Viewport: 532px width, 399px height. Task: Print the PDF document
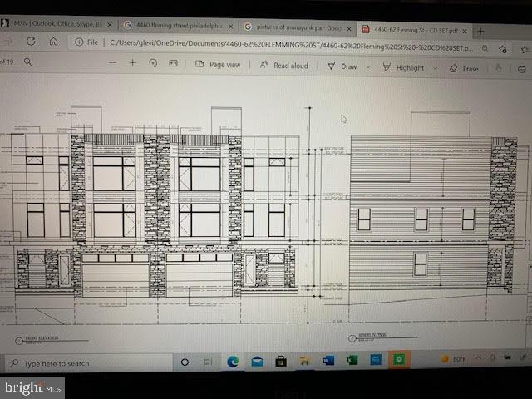pyautogui.click(x=521, y=69)
